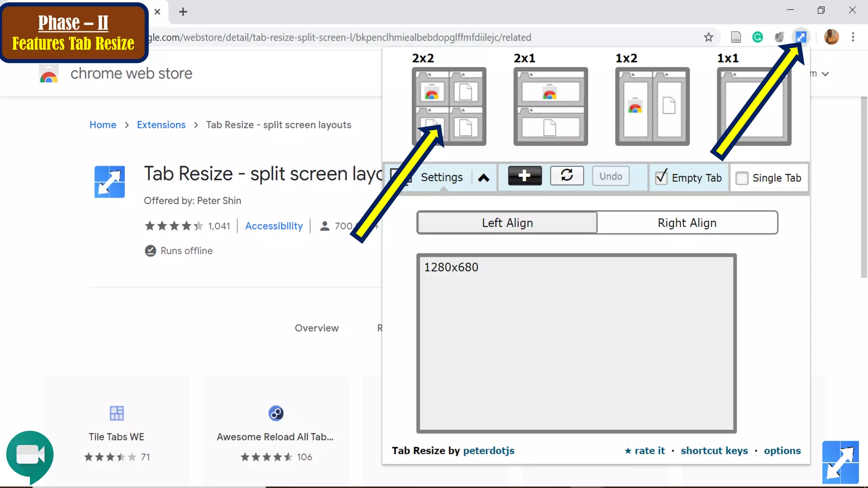Open the Accessibility category link

274,226
